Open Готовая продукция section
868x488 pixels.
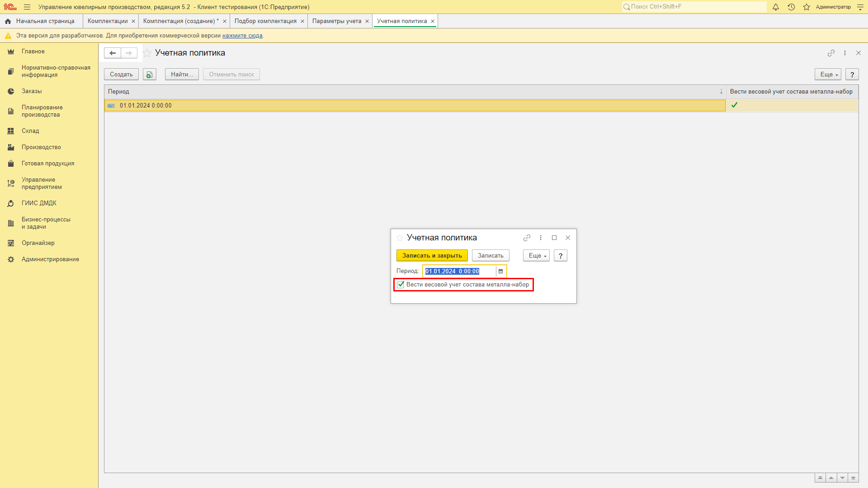click(x=48, y=164)
